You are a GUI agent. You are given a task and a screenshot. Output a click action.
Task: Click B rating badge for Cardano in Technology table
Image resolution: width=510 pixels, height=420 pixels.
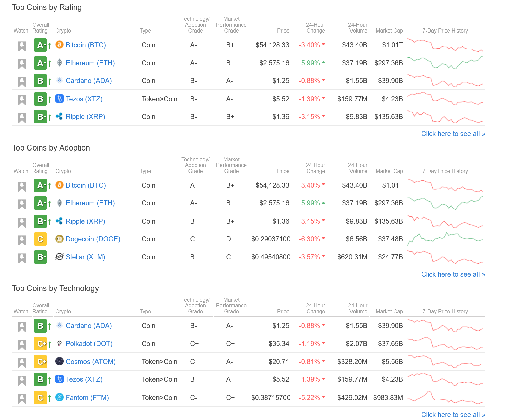point(40,326)
